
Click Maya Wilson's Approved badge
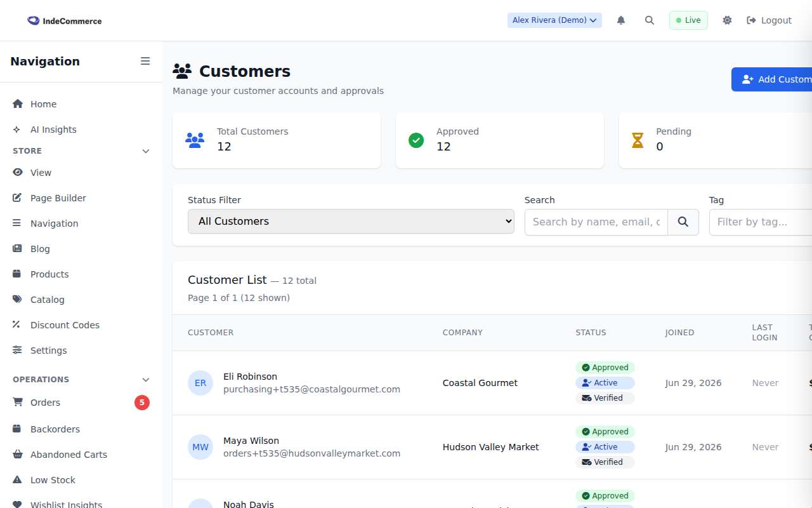click(605, 432)
